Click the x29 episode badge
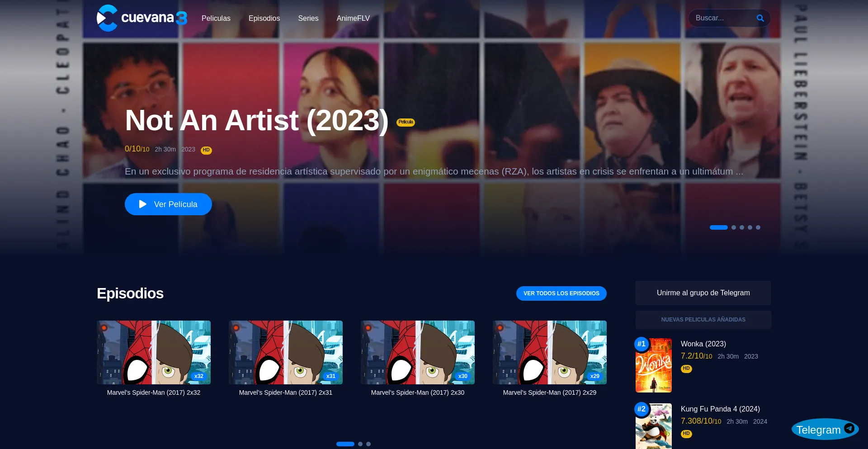The image size is (868, 449). point(595,376)
